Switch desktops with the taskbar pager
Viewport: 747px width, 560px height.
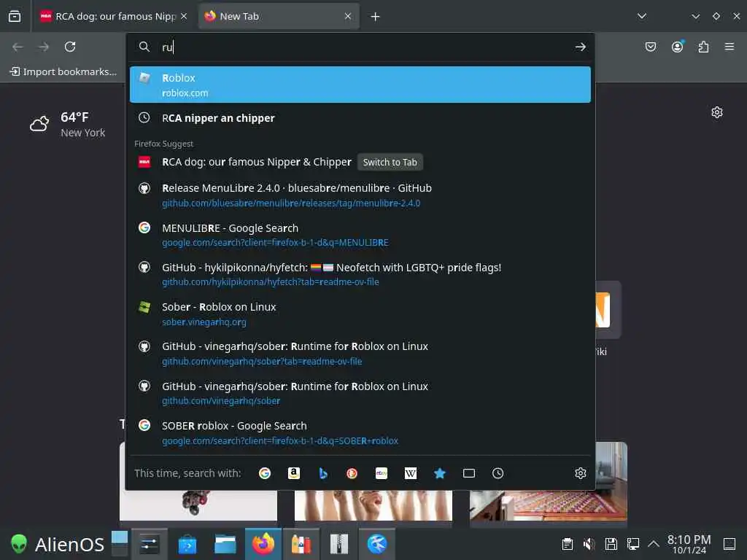(120, 543)
